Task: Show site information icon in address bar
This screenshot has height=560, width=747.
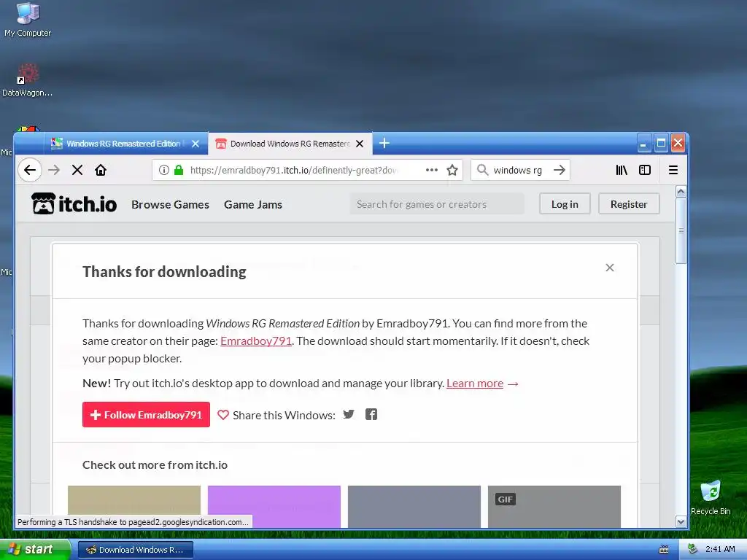Action: (x=164, y=170)
